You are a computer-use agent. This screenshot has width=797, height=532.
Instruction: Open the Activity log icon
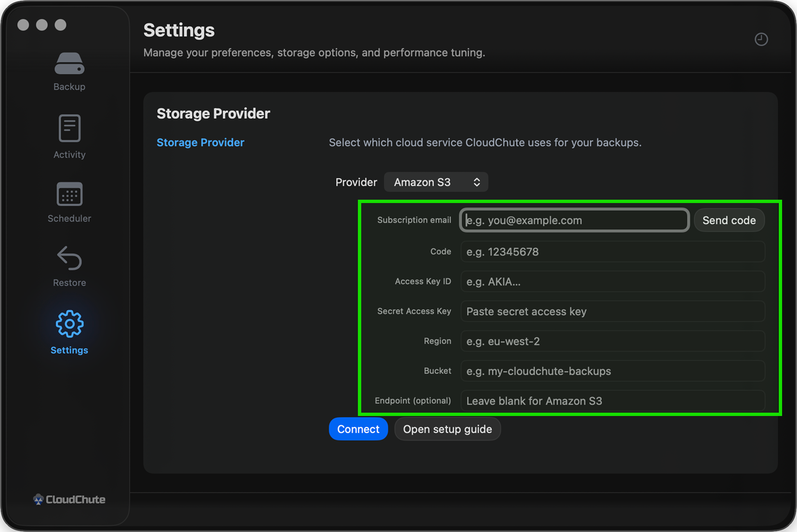[69, 128]
